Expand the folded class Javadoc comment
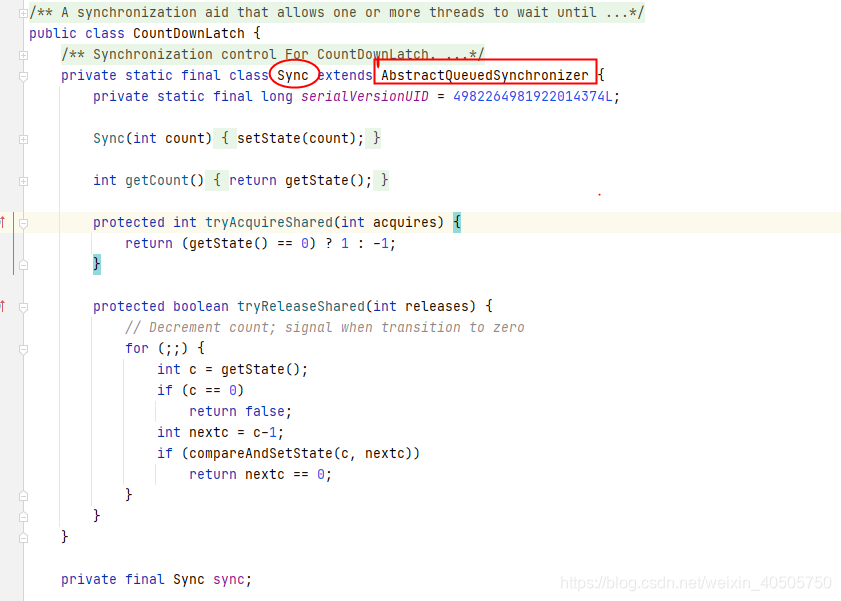Viewport: 841px width, 601px height. (x=23, y=13)
